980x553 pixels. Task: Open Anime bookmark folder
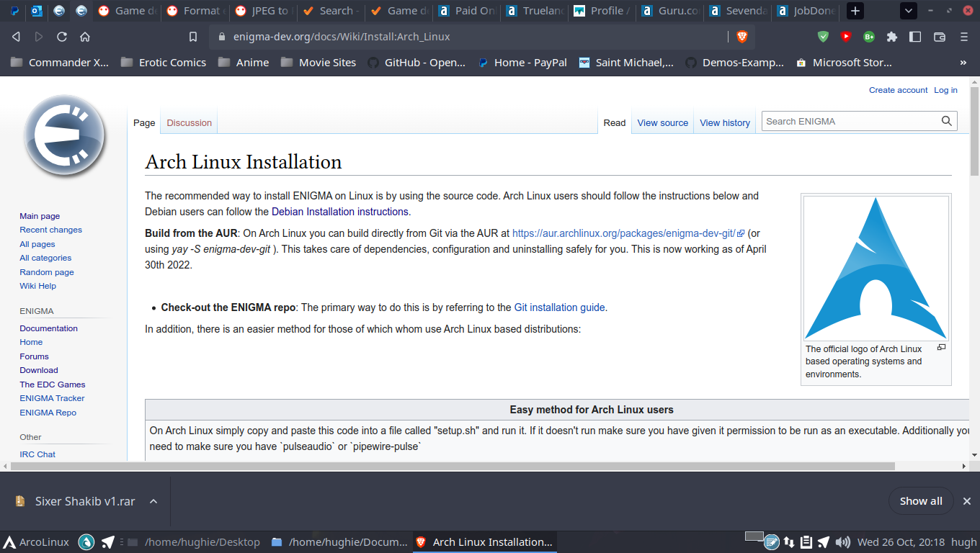pyautogui.click(x=244, y=63)
